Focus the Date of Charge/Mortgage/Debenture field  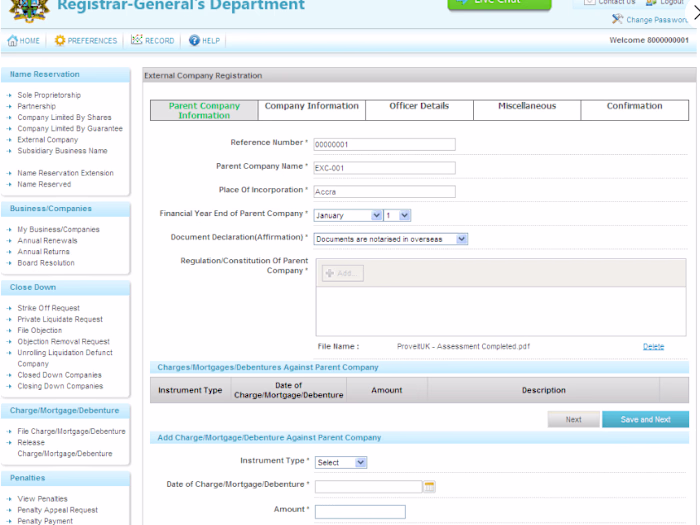(x=368, y=487)
